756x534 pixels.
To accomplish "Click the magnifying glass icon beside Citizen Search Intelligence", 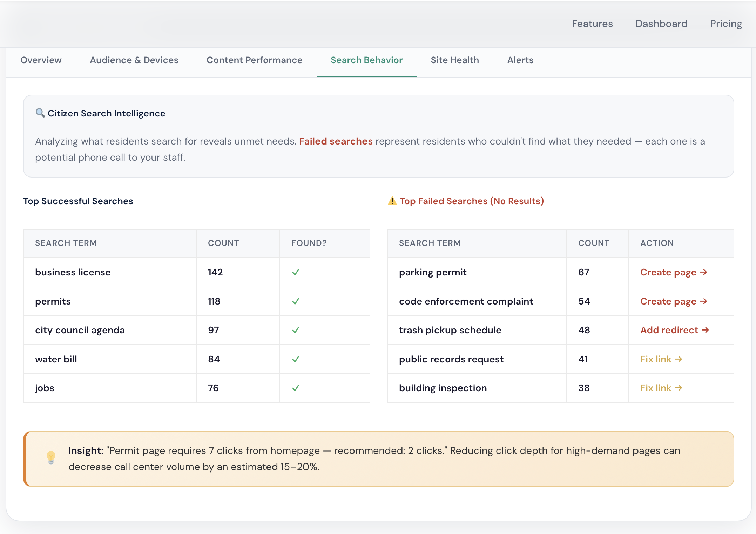I will tap(40, 113).
